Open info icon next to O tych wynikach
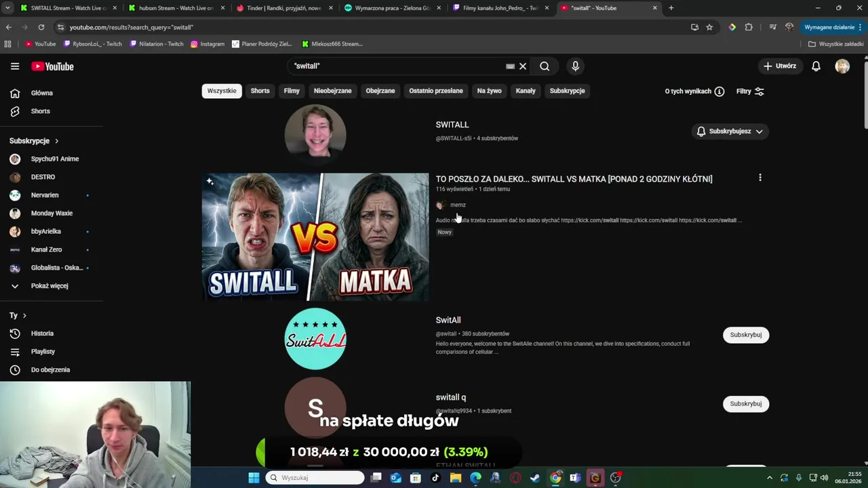 tap(719, 91)
